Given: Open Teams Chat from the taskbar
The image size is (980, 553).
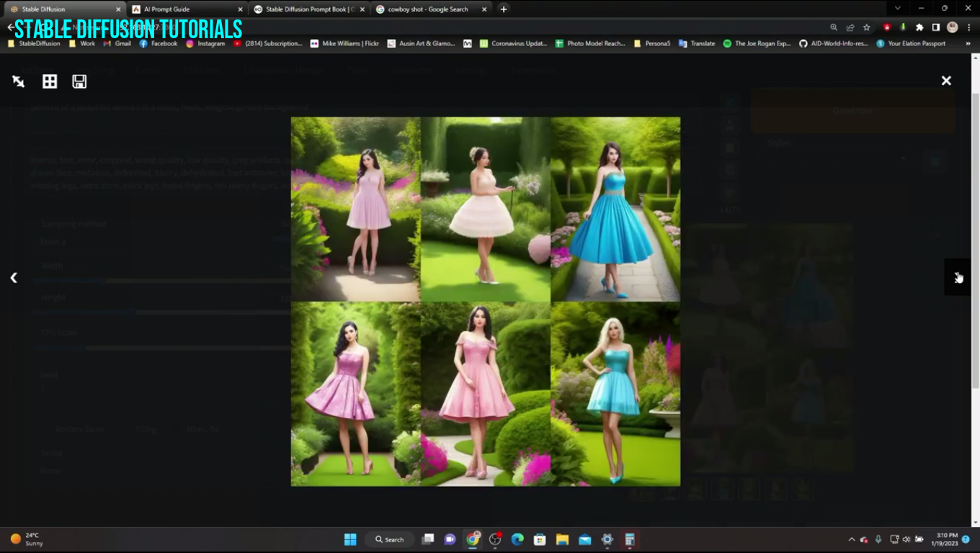Looking at the screenshot, I should [450, 539].
